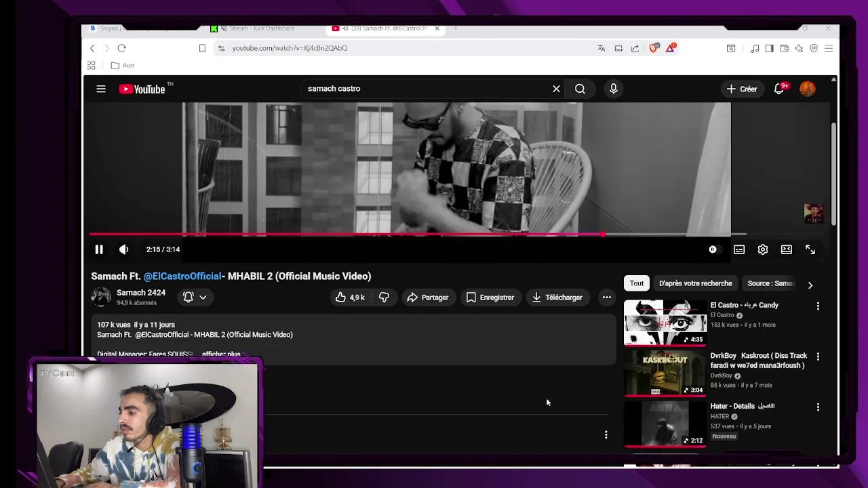The image size is (868, 488).
Task: Bookmark this page icon
Action: (202, 48)
